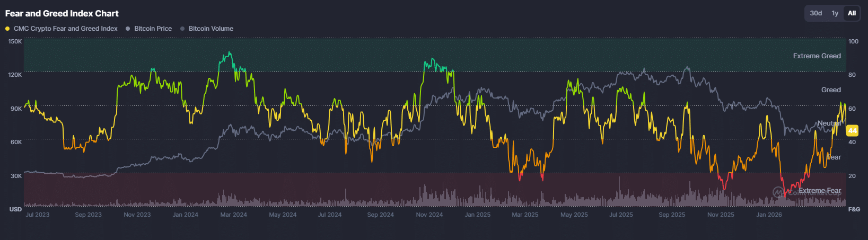Click the F&G axis unit label
Viewport: 868px width, 240px height.
point(854,209)
